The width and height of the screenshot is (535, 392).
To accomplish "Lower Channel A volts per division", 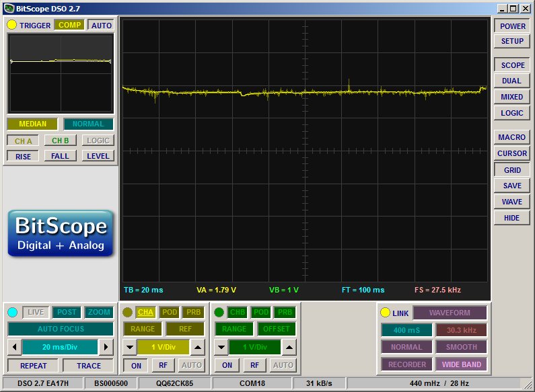I will click(130, 348).
